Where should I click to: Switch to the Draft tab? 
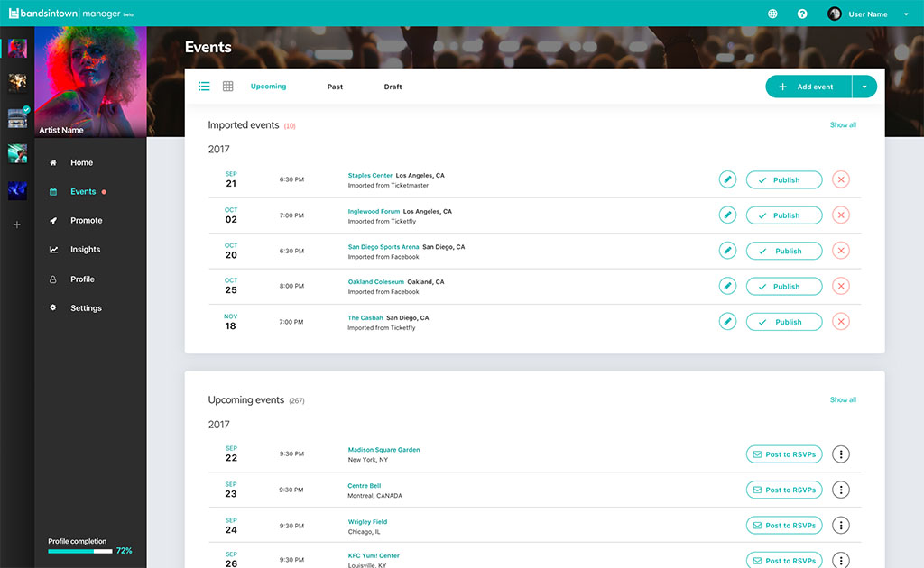(393, 87)
